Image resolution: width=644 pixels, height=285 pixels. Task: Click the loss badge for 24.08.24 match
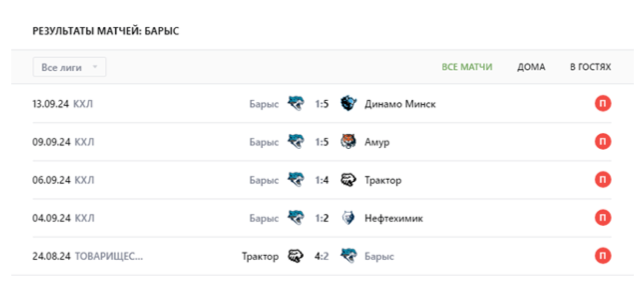coord(603,256)
